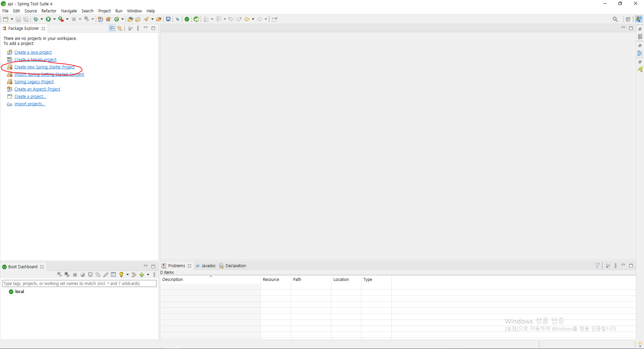The image size is (644, 349).
Task: Click the Save All toolbar icon
Action: (x=26, y=19)
